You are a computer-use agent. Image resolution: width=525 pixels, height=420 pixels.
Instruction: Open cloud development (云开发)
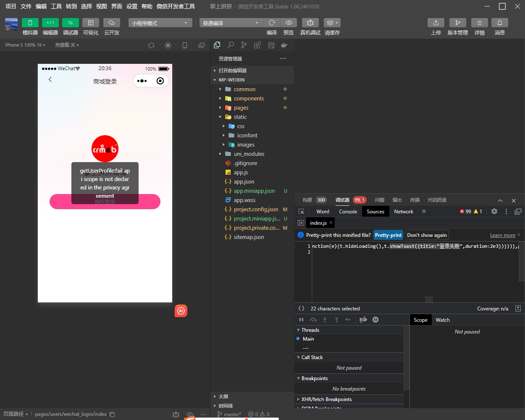tap(112, 23)
